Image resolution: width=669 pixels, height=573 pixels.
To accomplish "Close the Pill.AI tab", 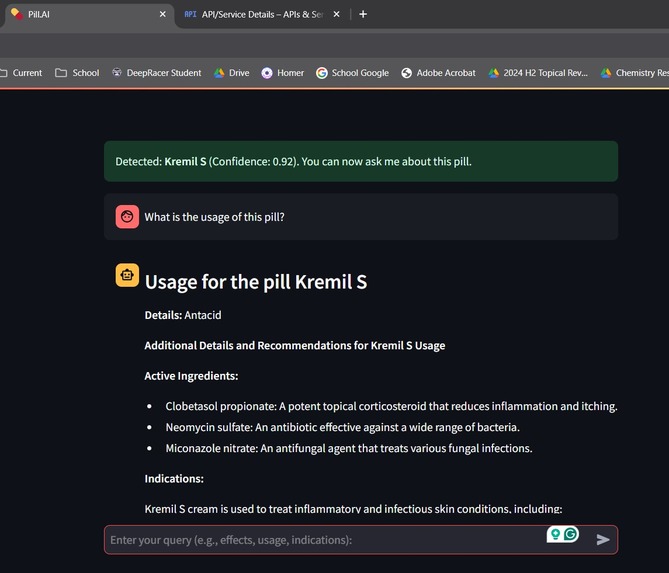I will [x=163, y=15].
